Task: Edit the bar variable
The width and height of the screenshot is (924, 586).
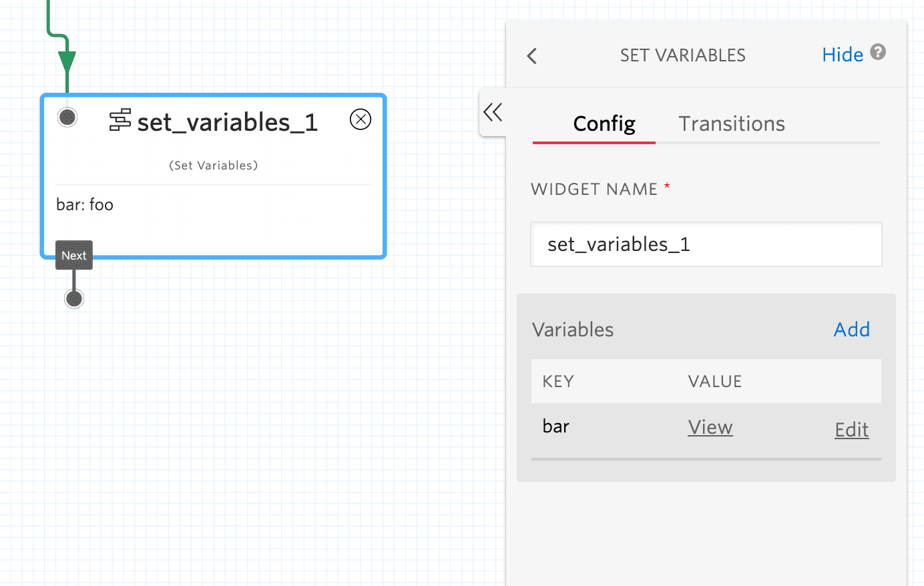Action: [x=851, y=430]
